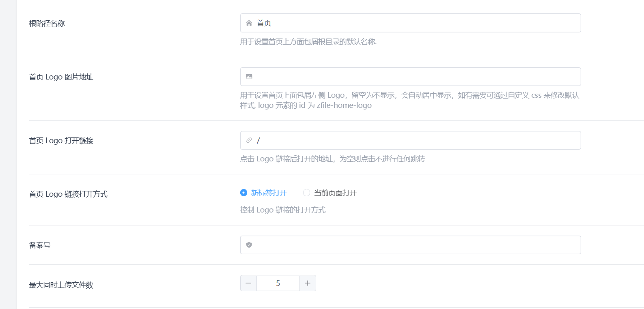Click the 首页 Logo 图片地址 label

pyautogui.click(x=61, y=77)
